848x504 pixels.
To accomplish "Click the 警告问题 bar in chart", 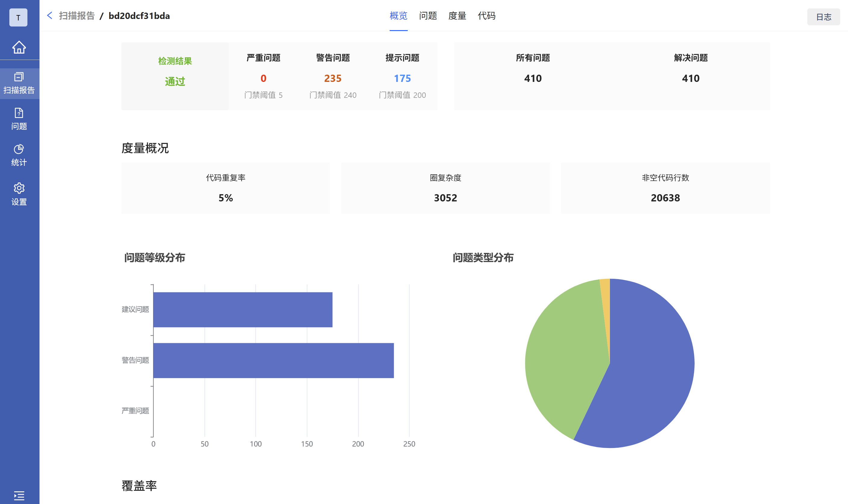I will 273,360.
